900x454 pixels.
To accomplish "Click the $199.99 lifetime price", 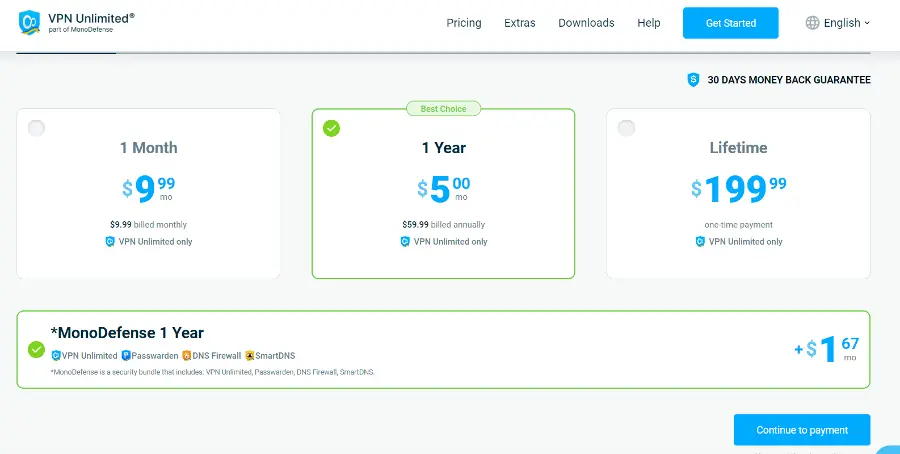I will [738, 189].
